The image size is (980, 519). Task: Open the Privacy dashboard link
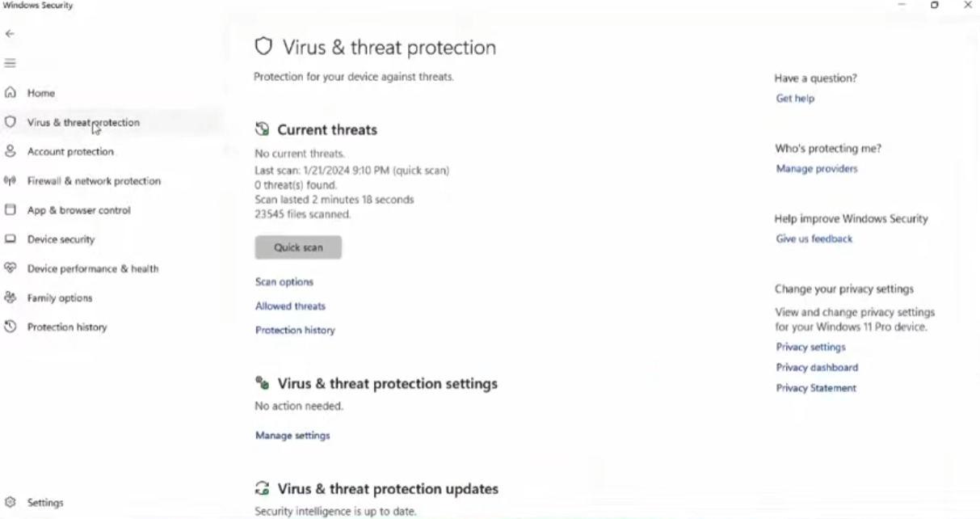(817, 368)
